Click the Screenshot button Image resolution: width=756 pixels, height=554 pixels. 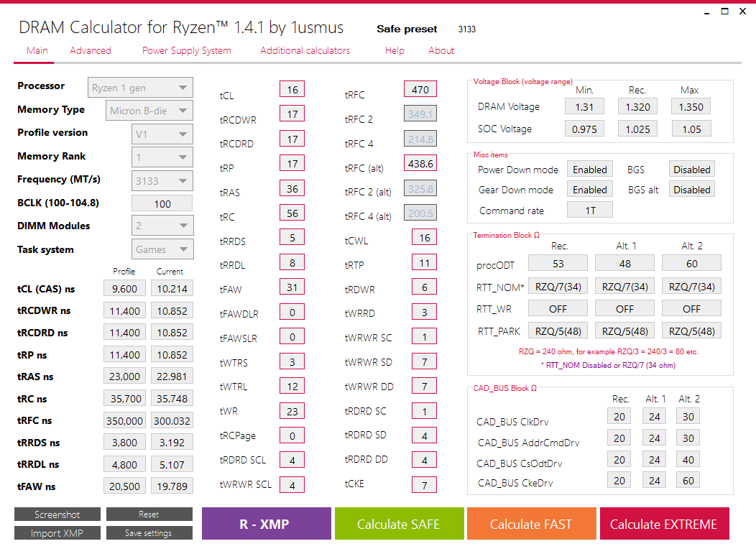[57, 514]
